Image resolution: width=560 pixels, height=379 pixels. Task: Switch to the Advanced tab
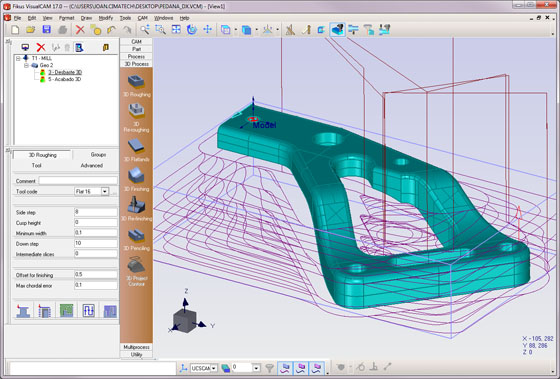[x=91, y=165]
